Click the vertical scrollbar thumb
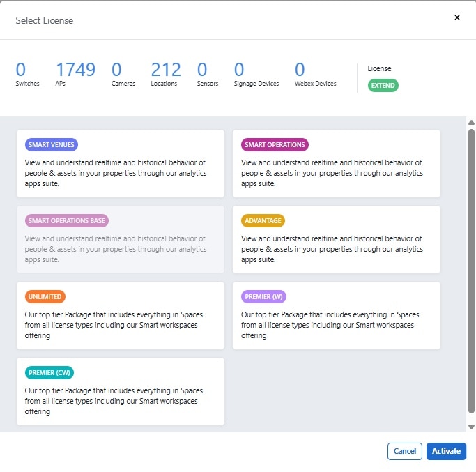The height and width of the screenshot is (472, 476). coord(471,272)
